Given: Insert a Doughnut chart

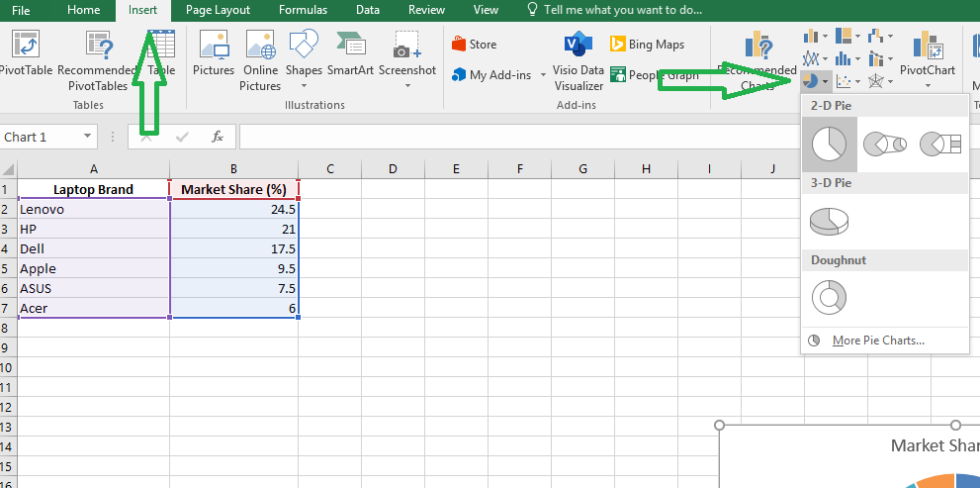Looking at the screenshot, I should pyautogui.click(x=829, y=297).
